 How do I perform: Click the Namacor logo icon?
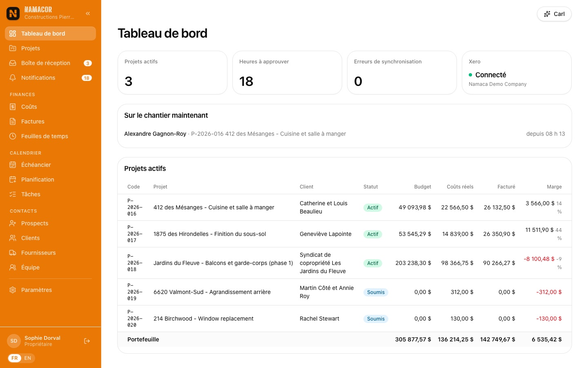point(13,13)
